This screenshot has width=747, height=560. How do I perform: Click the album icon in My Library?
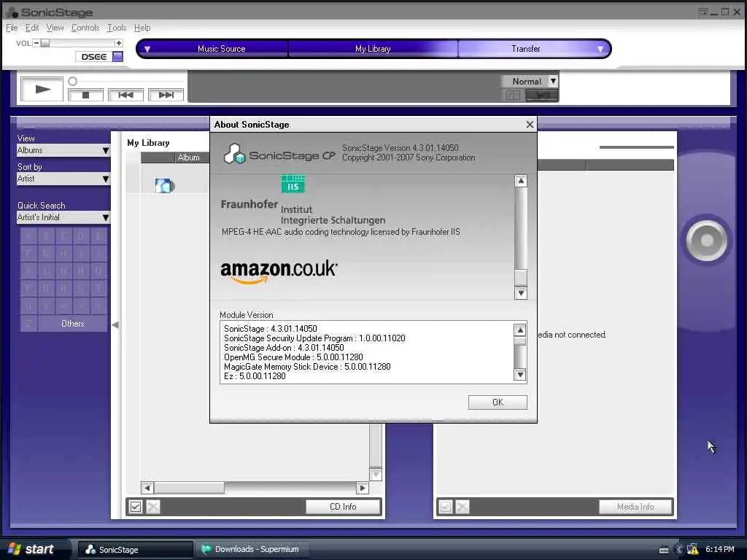coord(165,185)
